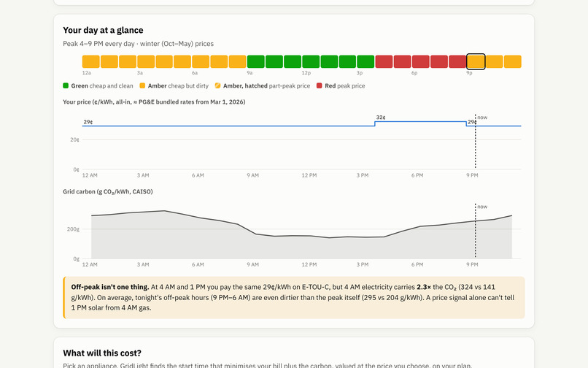
Task: Click the 'now' marker on price chart
Action: point(482,118)
